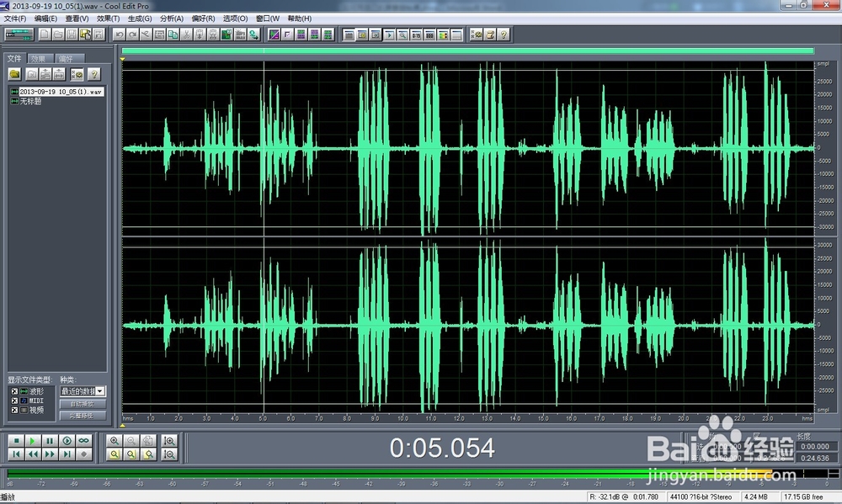This screenshot has width=842, height=504.
Task: Select the 文件 panel tab
Action: 14,58
